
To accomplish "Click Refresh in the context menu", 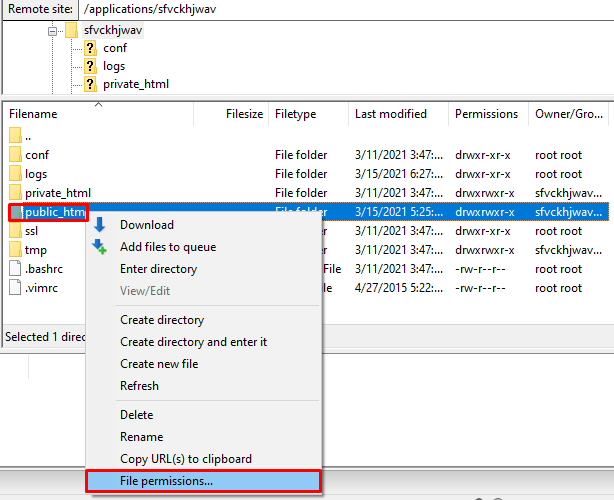I will click(139, 385).
